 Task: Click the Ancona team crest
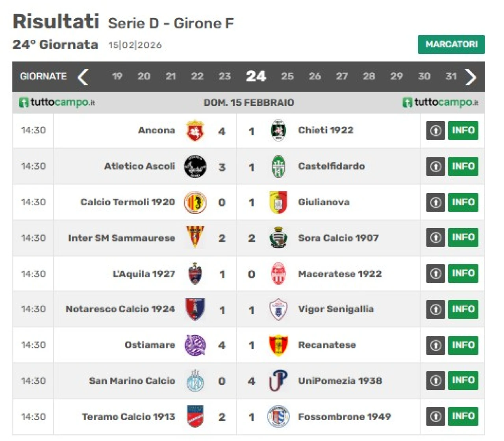[x=195, y=131]
